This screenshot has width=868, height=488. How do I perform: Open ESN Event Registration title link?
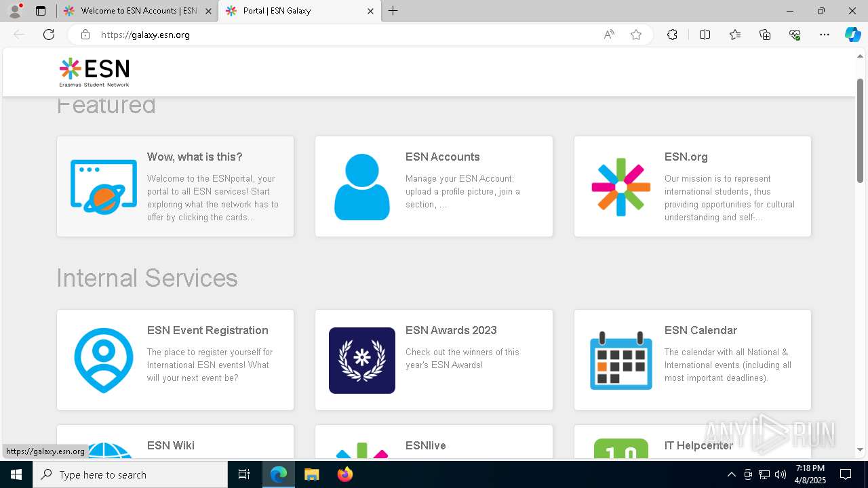point(208,330)
